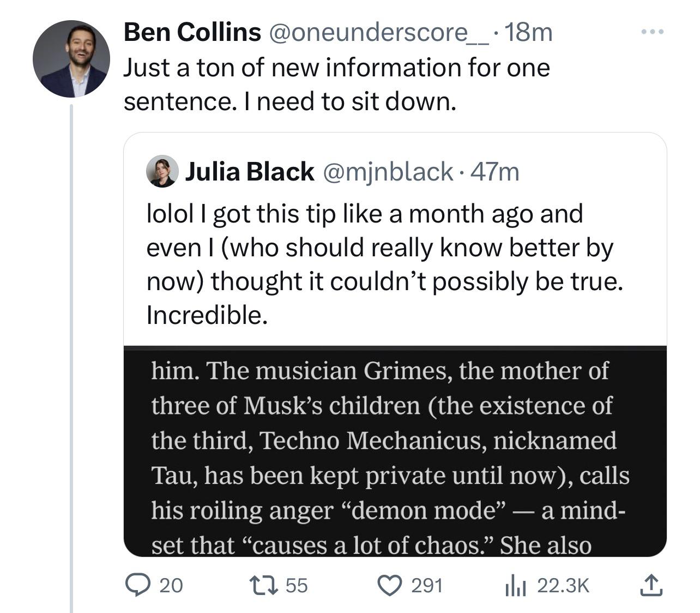Viewport: 700px width, 613px height.
Task: Open Julia Black's small avatar
Action: pyautogui.click(x=162, y=171)
